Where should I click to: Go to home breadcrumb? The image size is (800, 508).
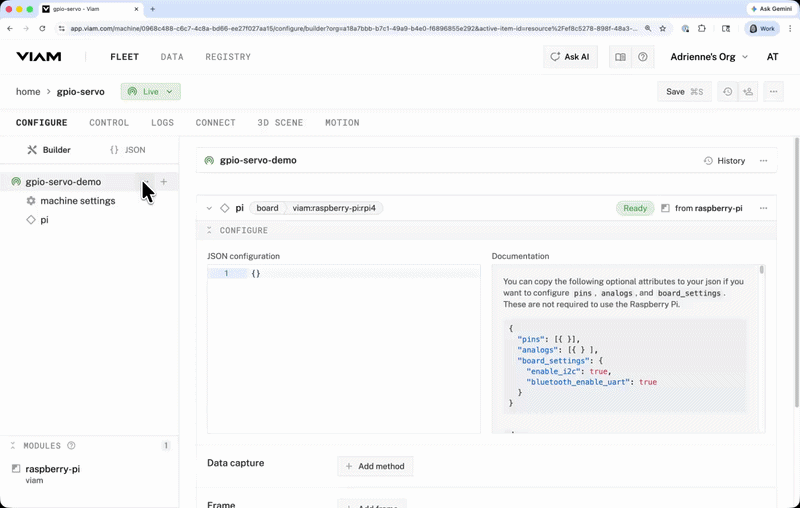[x=28, y=92]
